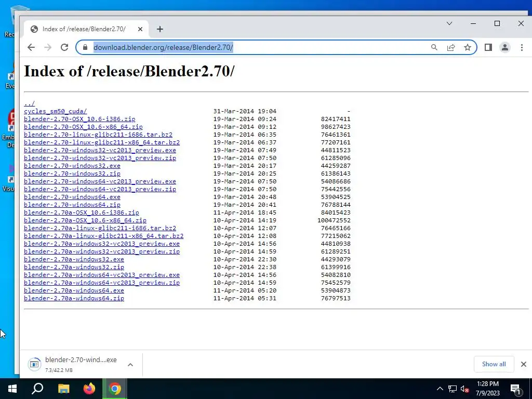Image resolution: width=532 pixels, height=399 pixels.
Task: Open the Chrome profile avatar menu
Action: pos(505,47)
